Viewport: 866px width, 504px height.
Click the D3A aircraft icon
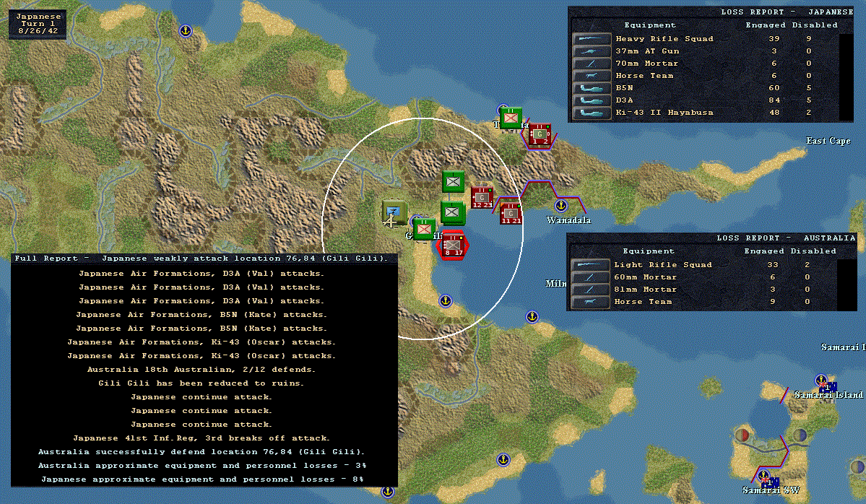point(592,100)
